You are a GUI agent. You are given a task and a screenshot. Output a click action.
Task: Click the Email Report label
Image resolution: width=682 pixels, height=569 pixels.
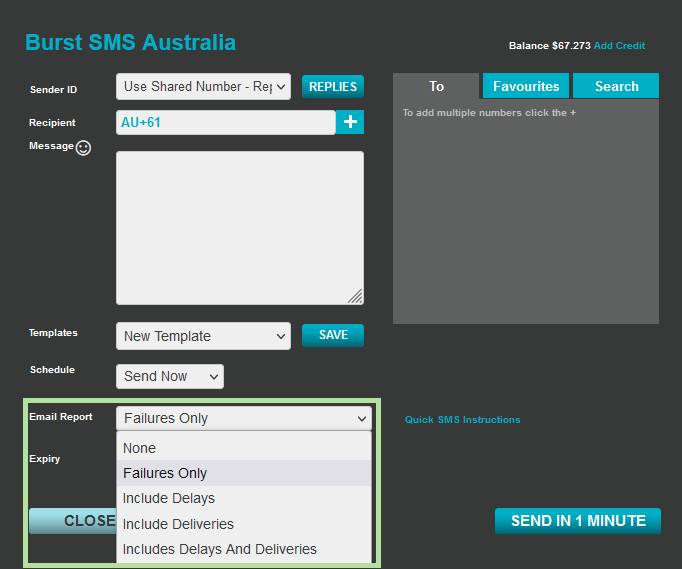coord(61,417)
